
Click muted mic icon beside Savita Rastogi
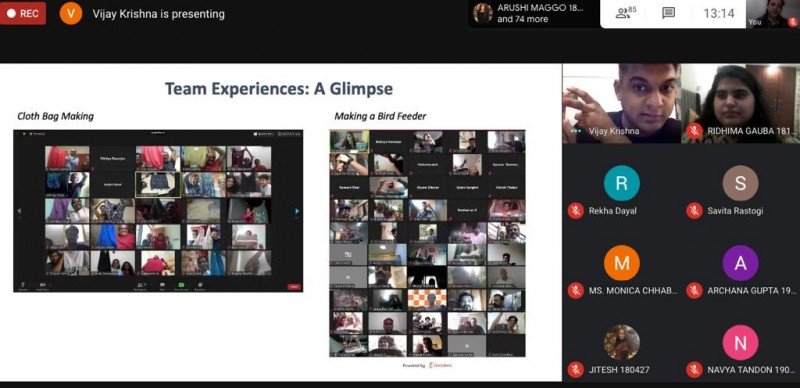click(694, 211)
